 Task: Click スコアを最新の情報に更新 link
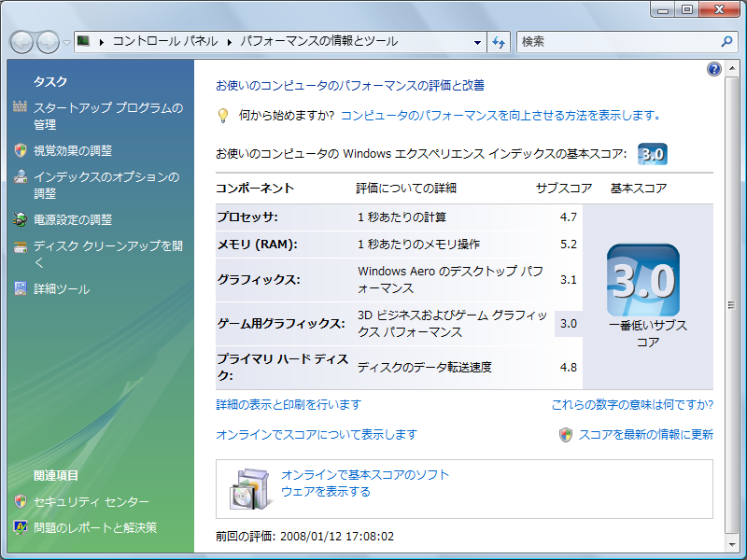point(645,434)
